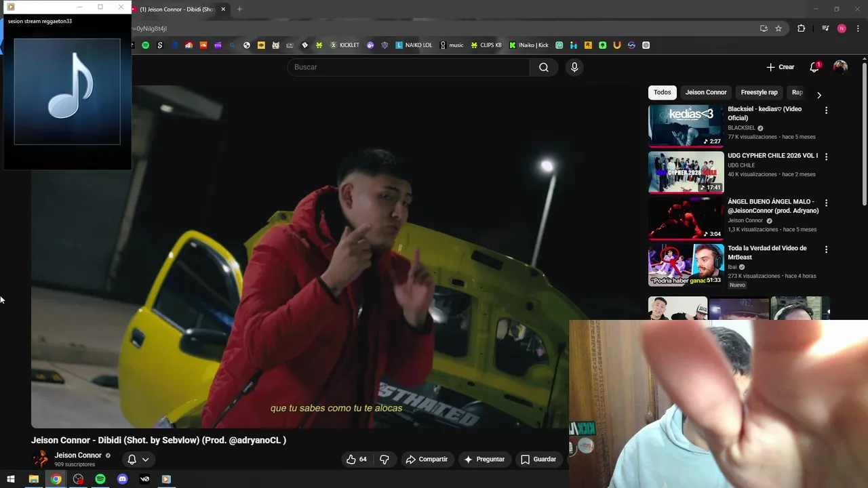Open options for Blacksiel kedias video
The width and height of the screenshot is (868, 488).
coord(826,110)
